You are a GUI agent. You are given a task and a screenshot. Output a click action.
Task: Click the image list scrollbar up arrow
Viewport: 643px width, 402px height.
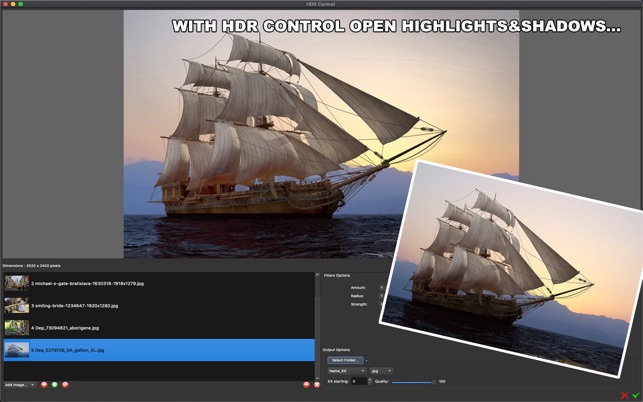click(317, 274)
